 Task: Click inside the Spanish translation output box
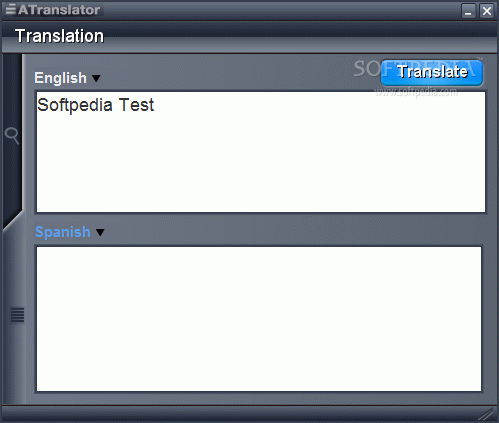coord(259,319)
